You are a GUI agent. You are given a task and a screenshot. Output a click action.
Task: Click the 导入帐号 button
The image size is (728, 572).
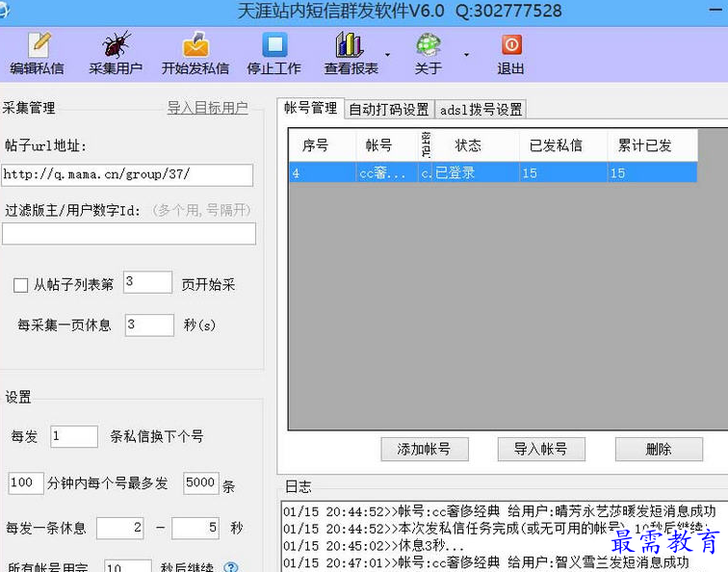point(541,449)
